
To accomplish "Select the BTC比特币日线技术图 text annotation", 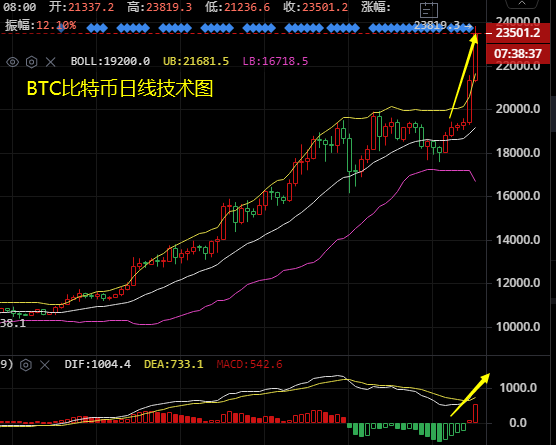I will (x=120, y=88).
